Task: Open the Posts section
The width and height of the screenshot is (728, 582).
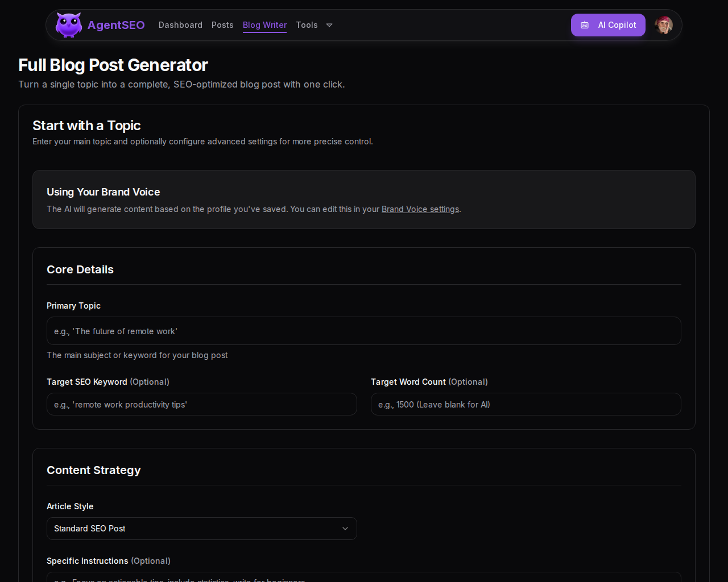Action: tap(222, 25)
